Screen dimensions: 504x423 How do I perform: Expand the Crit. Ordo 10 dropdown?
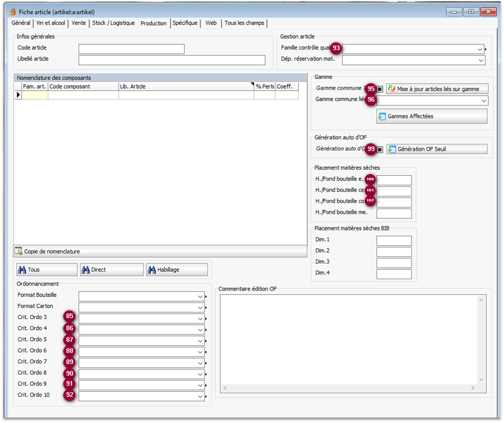200,396
